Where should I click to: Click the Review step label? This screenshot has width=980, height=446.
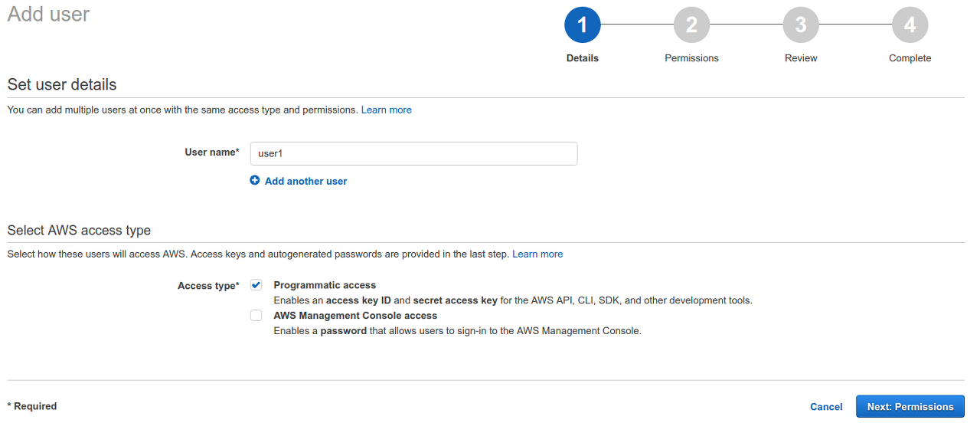801,58
